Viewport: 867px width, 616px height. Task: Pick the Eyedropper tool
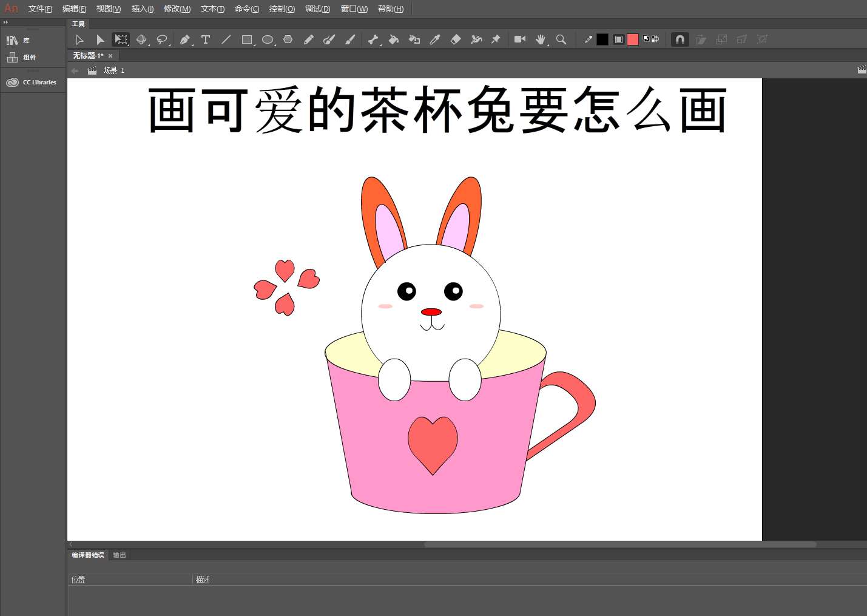[x=435, y=39]
